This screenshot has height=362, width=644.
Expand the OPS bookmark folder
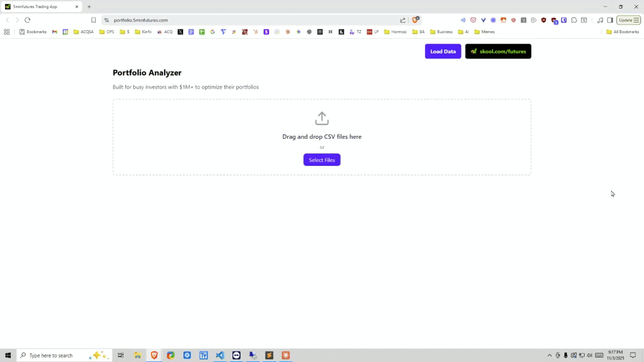[x=107, y=31]
